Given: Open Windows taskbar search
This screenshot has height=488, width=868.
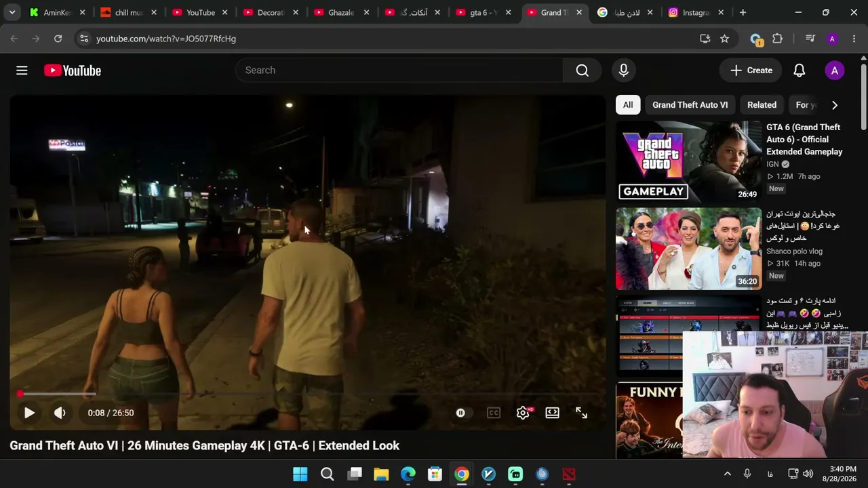Looking at the screenshot, I should (327, 474).
